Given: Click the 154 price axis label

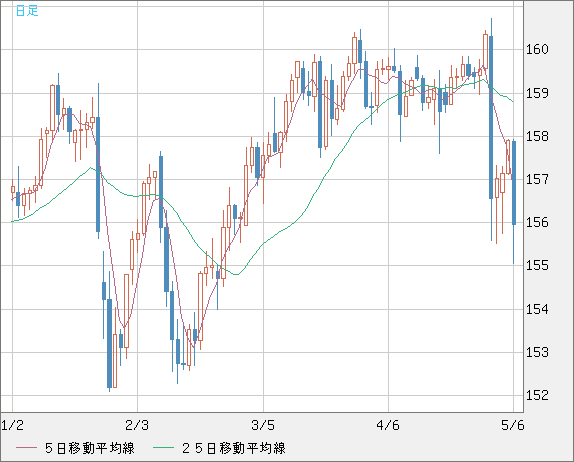Looking at the screenshot, I should [x=537, y=309].
